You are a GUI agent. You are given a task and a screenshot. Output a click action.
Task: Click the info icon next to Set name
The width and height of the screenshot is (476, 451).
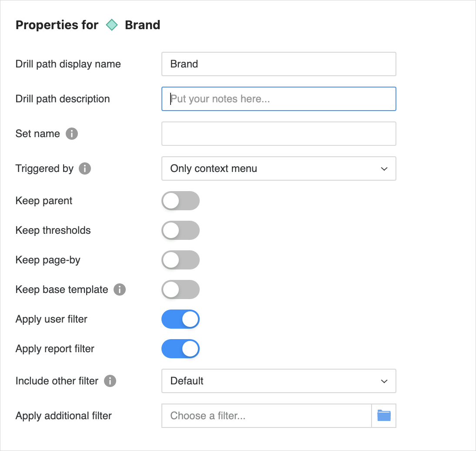[x=72, y=134]
